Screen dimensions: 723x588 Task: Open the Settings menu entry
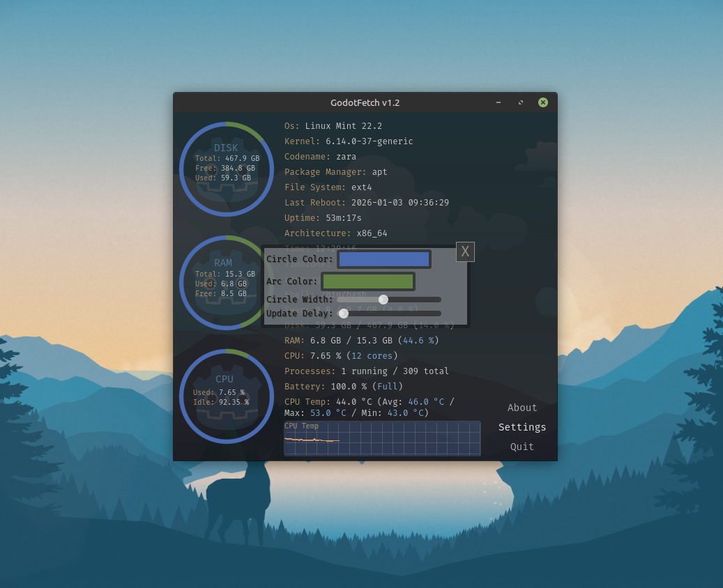click(x=522, y=427)
